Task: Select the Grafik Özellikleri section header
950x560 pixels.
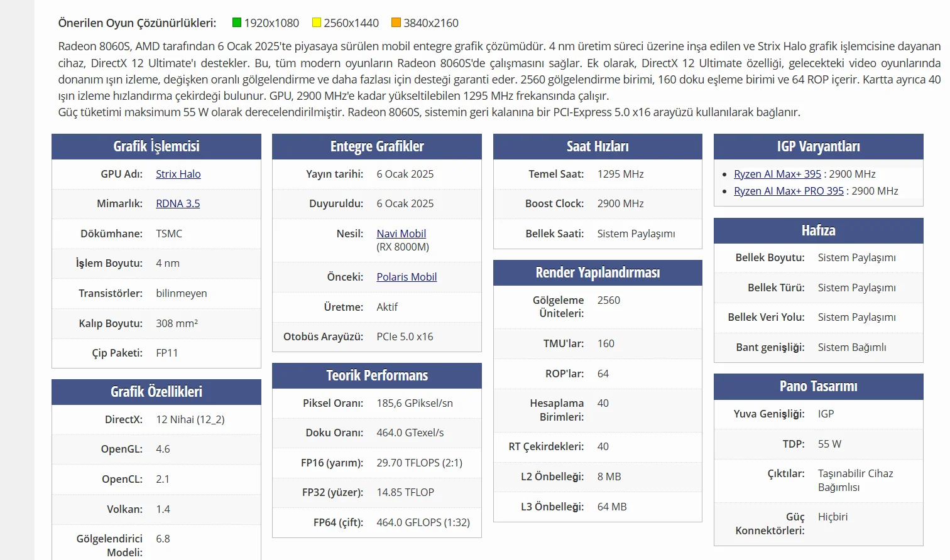Action: [x=156, y=392]
